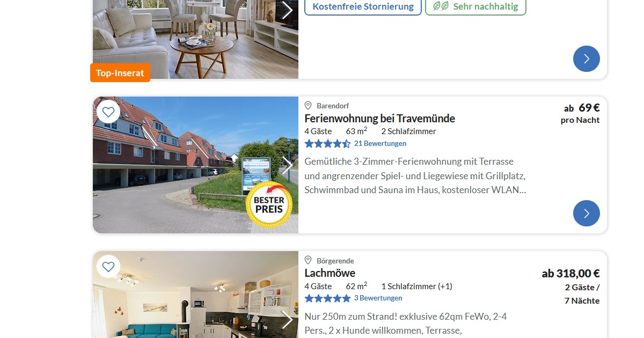Click the Barendorf location pin icon
Screen dimensions: 644x338
coord(308,106)
